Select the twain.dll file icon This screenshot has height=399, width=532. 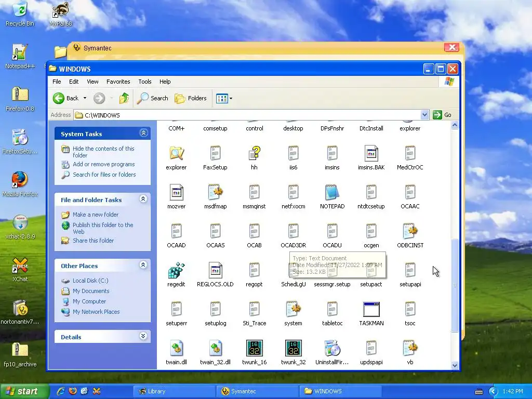tap(176, 348)
